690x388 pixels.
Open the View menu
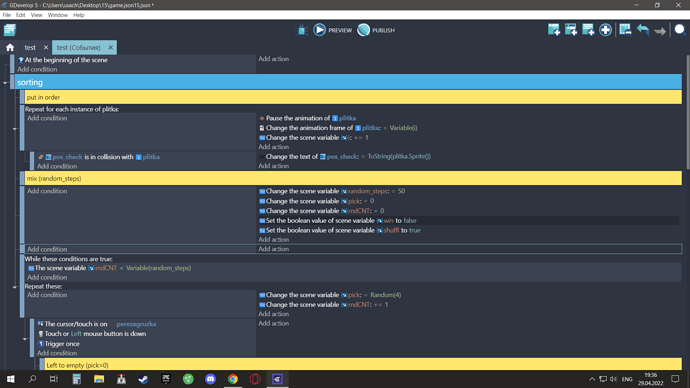[37, 15]
